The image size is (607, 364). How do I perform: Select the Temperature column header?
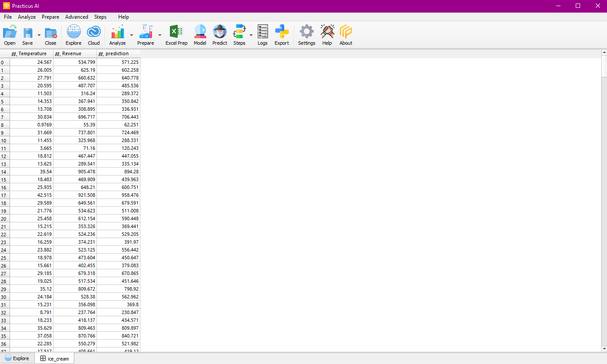[32, 53]
